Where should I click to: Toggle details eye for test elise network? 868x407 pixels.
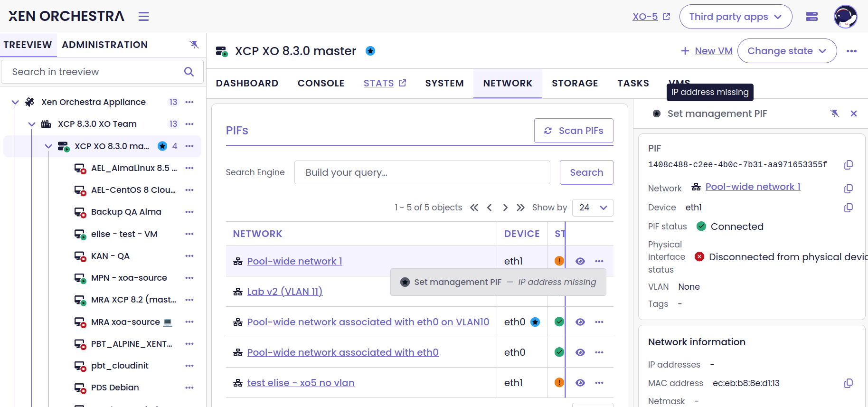580,383
